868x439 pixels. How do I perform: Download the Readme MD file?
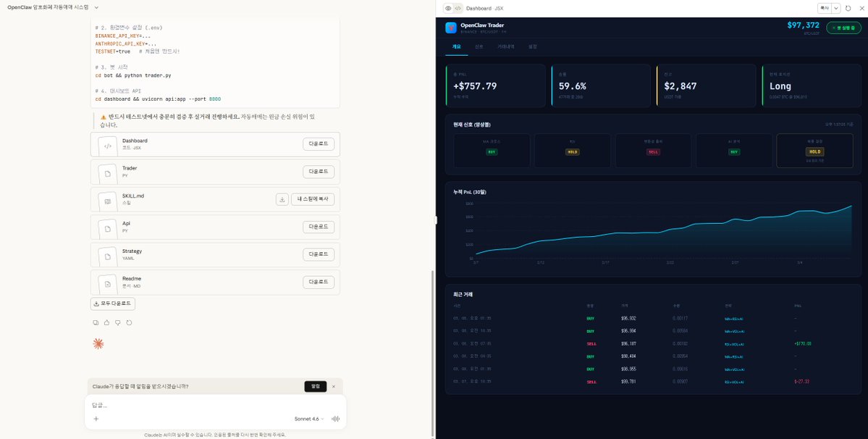[x=319, y=283]
